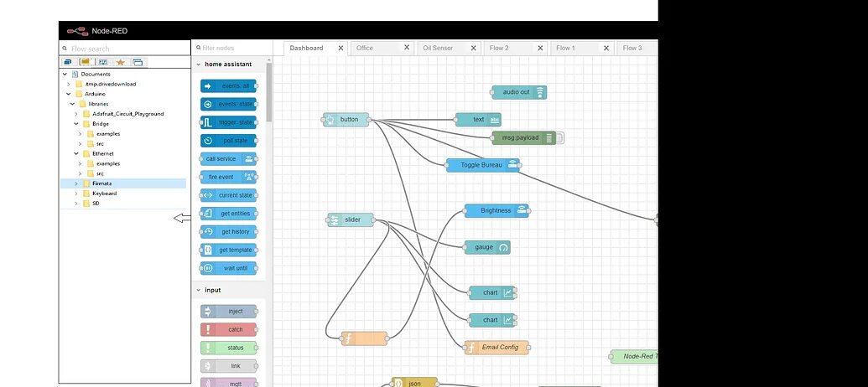This screenshot has height=387, width=868.
Task: Expand the Firmata folder chevron
Action: point(76,183)
